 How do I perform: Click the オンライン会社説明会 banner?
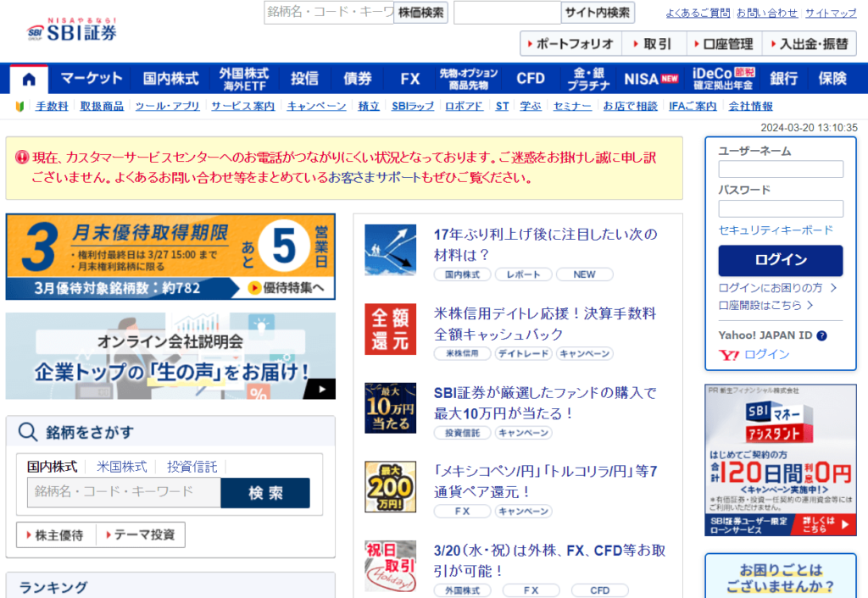(x=170, y=356)
